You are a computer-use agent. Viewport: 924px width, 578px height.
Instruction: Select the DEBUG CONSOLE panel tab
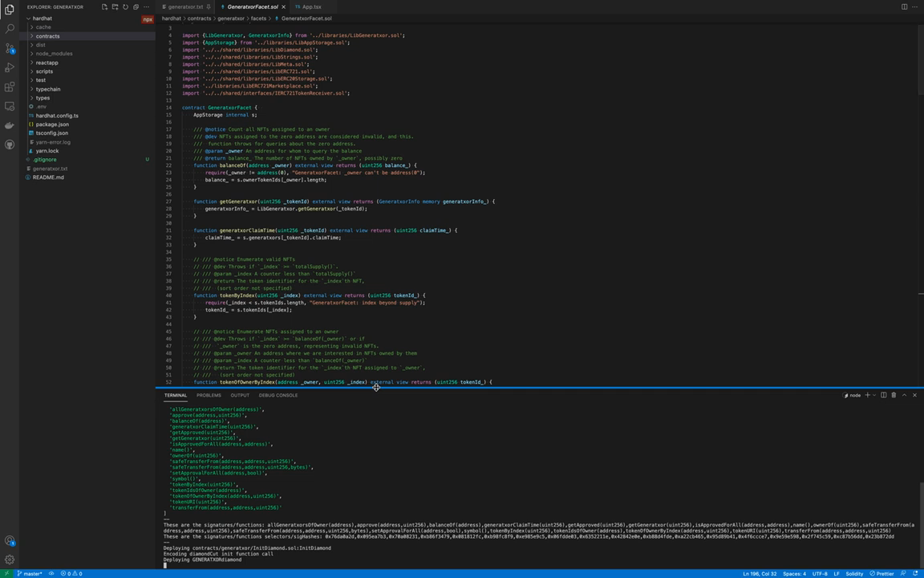(x=278, y=395)
